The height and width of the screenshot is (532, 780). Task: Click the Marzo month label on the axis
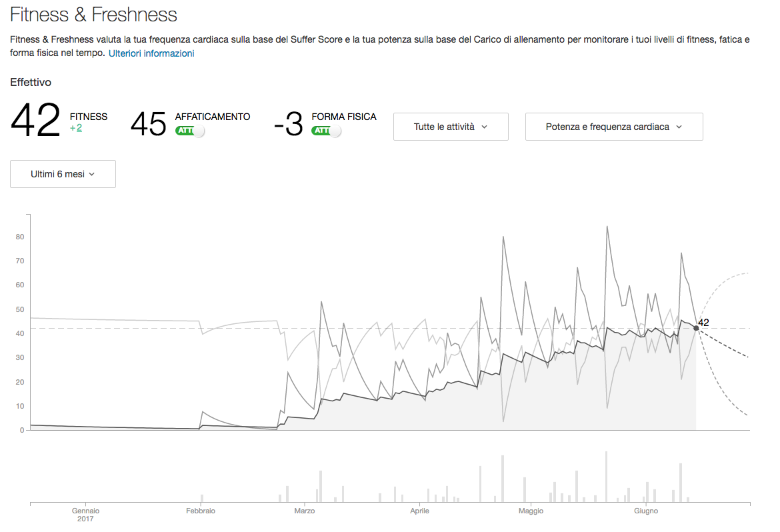click(x=305, y=511)
